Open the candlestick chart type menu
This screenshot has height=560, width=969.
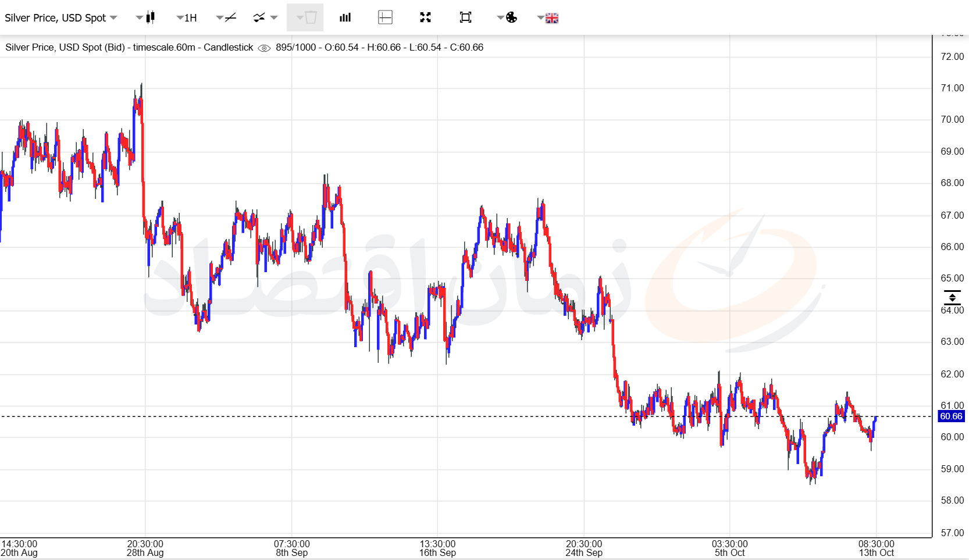146,17
